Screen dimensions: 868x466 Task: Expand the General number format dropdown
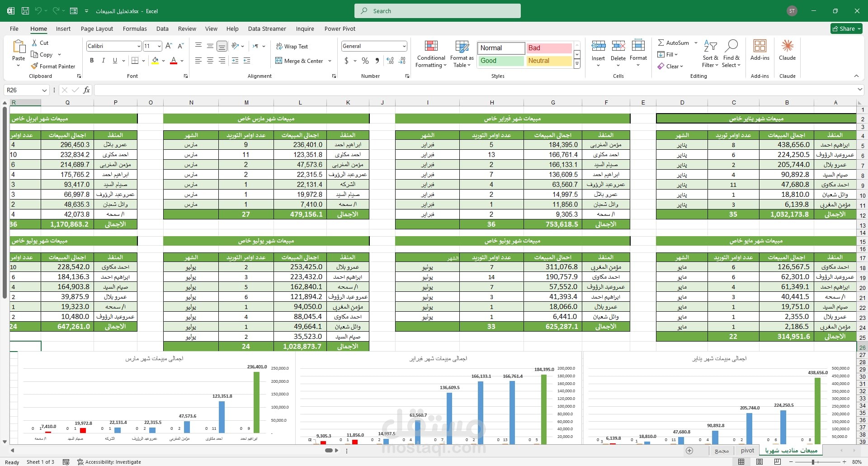(404, 46)
